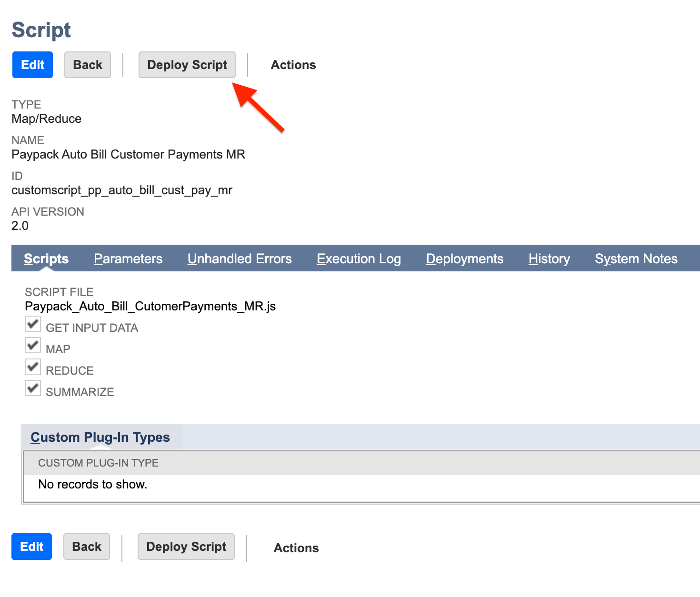The image size is (700, 597).
Task: Click the Edit button at top
Action: [x=32, y=65]
